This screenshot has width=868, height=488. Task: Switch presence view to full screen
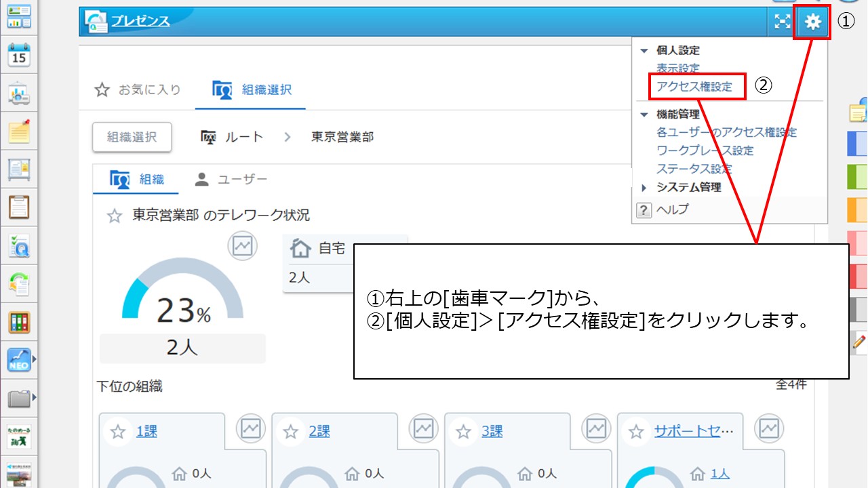(783, 22)
